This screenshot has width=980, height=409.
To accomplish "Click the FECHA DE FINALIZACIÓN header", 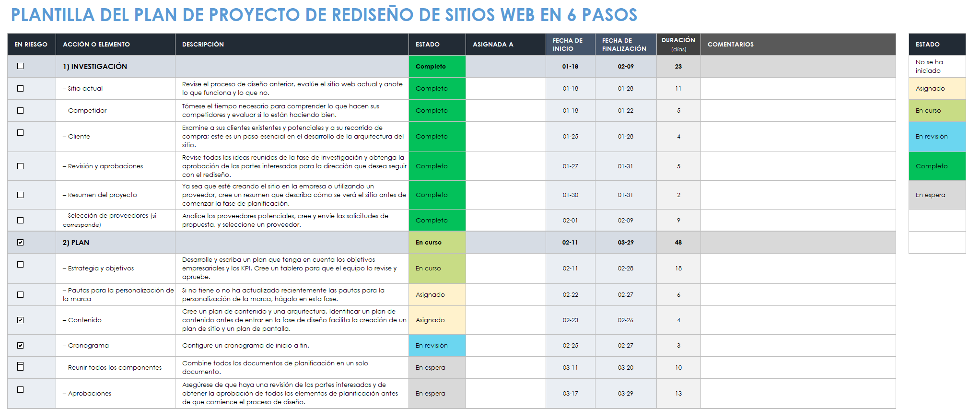I will pyautogui.click(x=626, y=44).
